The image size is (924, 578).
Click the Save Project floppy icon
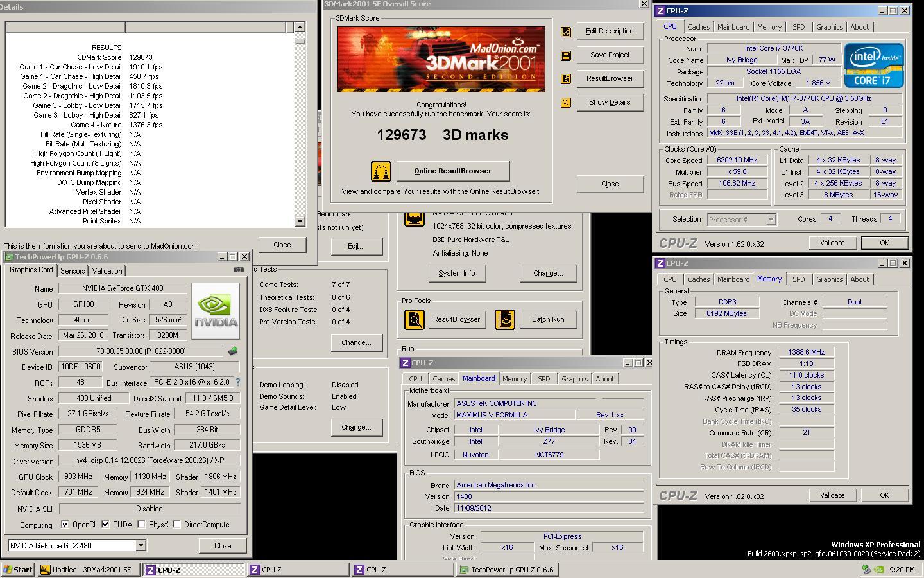[x=566, y=56]
